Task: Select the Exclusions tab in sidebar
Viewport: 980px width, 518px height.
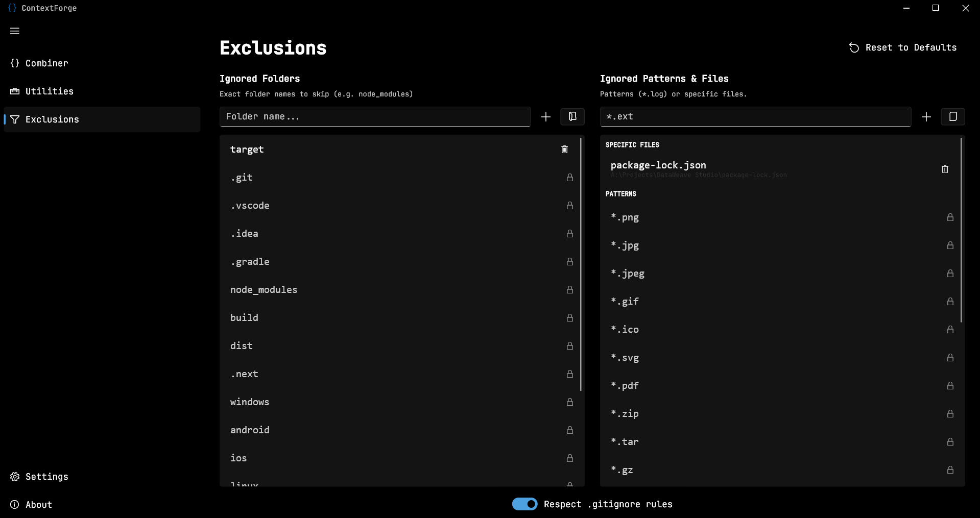Action: [x=52, y=119]
